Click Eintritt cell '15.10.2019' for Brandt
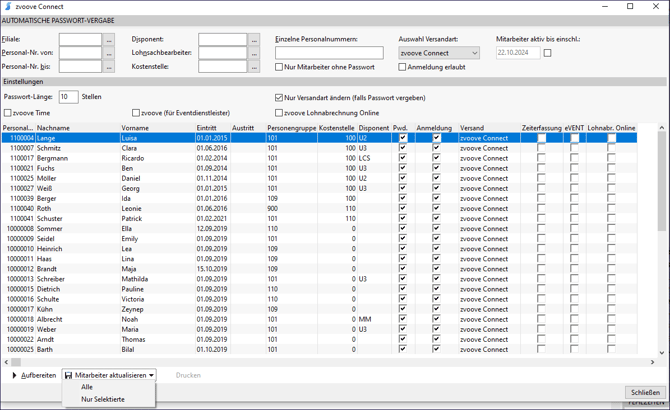 pyautogui.click(x=212, y=269)
